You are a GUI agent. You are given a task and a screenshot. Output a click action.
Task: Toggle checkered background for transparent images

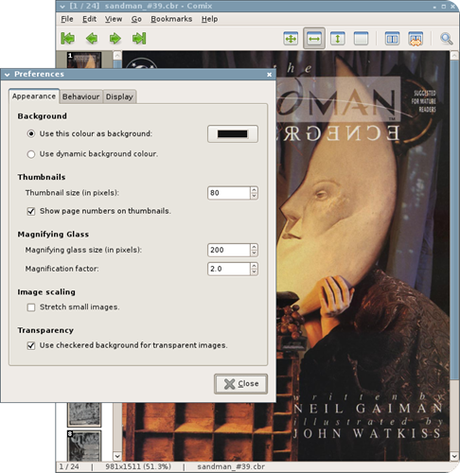31,346
